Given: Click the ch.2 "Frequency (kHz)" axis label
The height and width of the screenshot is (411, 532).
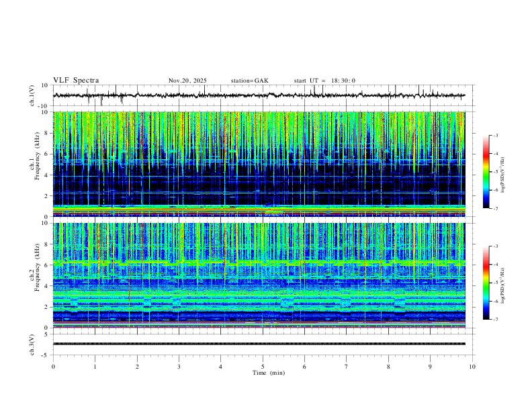Looking at the screenshot, I should click(x=37, y=267).
